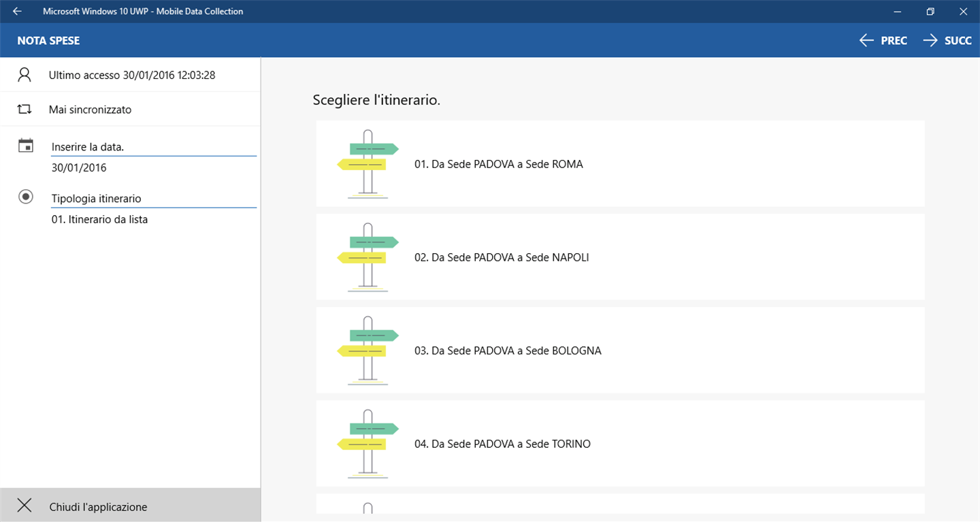This screenshot has width=980, height=522.
Task: Open the Tipologia itinerario field
Action: [x=154, y=199]
